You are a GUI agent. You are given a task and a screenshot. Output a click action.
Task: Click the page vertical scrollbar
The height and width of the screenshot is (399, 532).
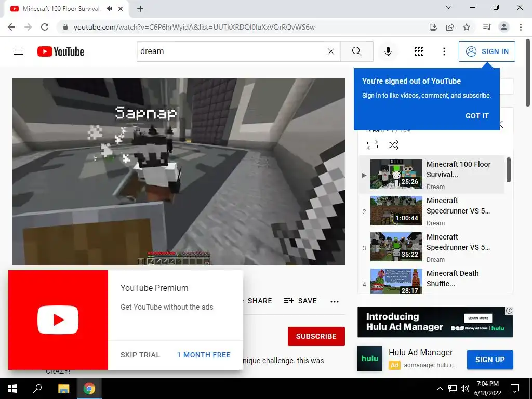point(528,73)
